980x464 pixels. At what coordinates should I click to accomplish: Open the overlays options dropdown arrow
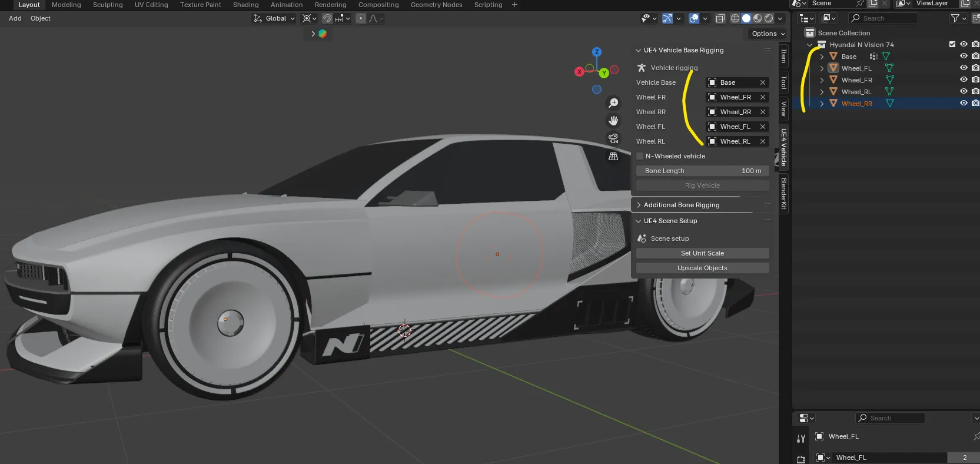coord(705,18)
